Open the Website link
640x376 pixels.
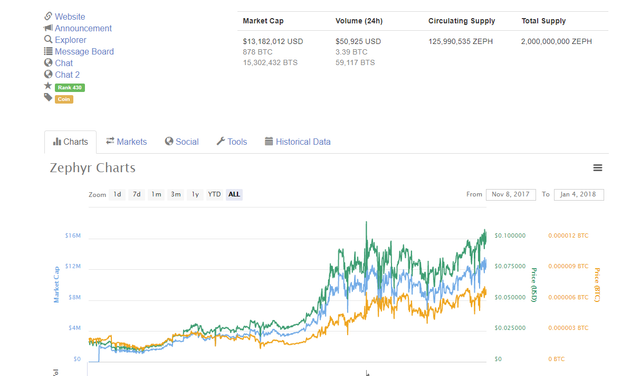tap(70, 17)
